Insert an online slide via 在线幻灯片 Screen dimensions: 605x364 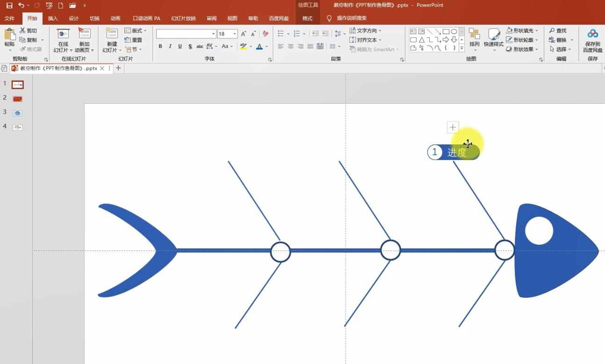pyautogui.click(x=63, y=40)
